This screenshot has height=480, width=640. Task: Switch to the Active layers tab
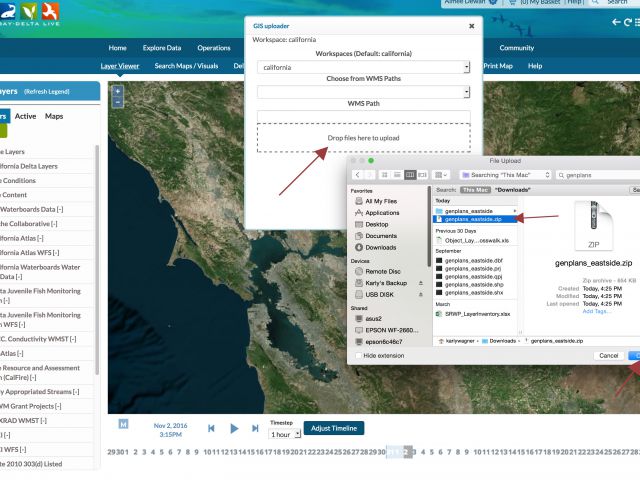(x=25, y=116)
